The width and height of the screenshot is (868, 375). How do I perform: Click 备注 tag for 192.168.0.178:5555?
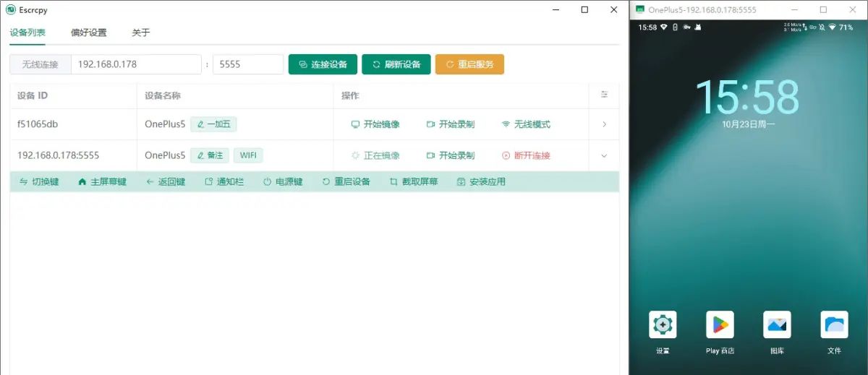point(210,155)
